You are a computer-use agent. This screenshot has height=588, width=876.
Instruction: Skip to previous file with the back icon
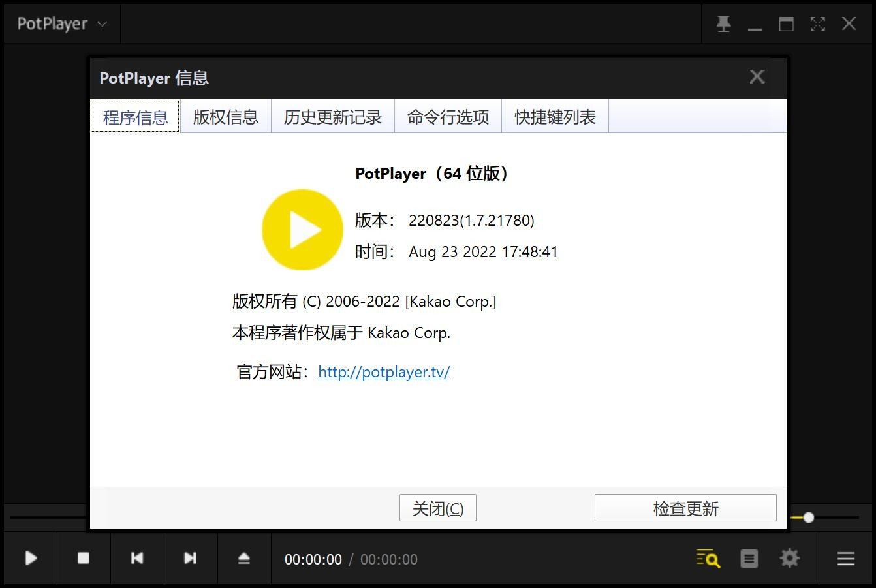pos(137,558)
